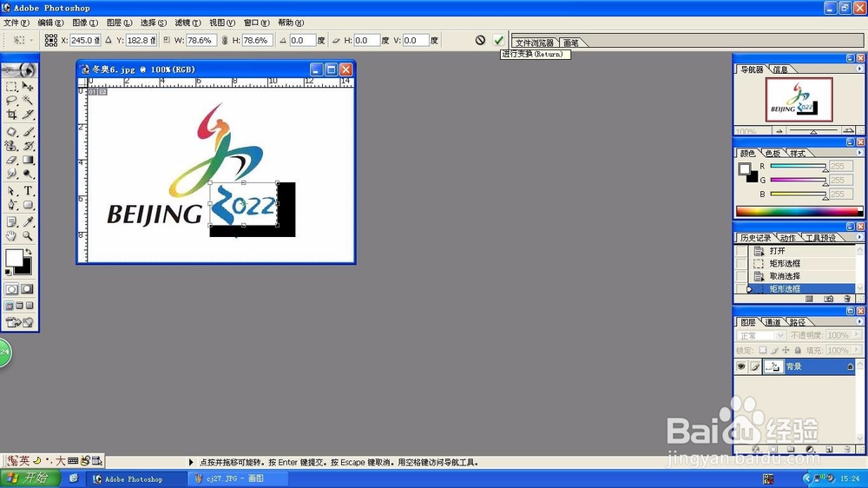Select the Clone Stamp tool
This screenshot has height=488, width=868.
11,146
